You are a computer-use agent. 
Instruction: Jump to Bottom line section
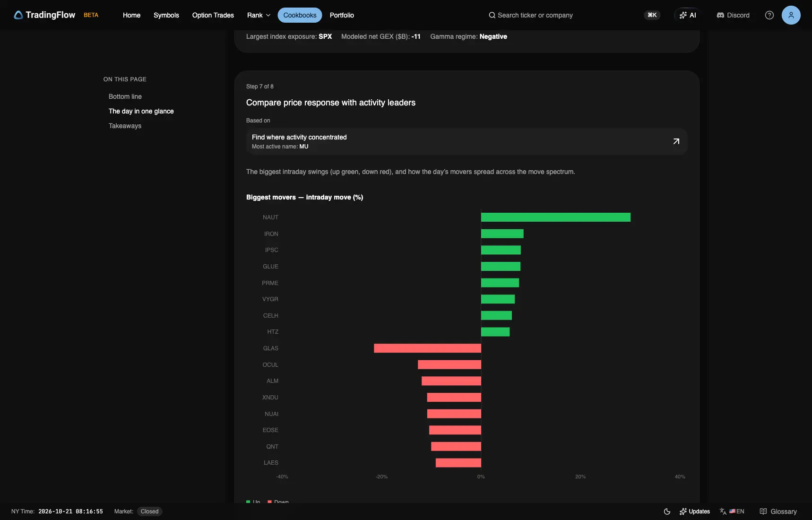pos(125,96)
